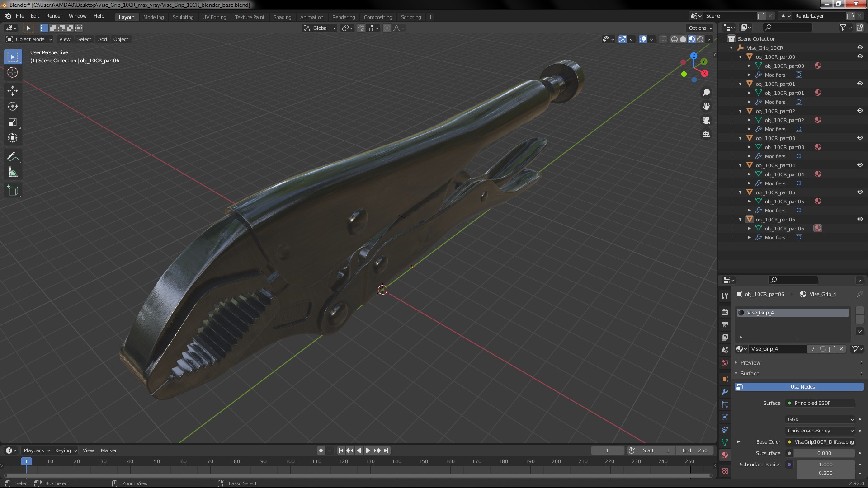
Task: Open the Options dropdown
Action: [x=700, y=28]
